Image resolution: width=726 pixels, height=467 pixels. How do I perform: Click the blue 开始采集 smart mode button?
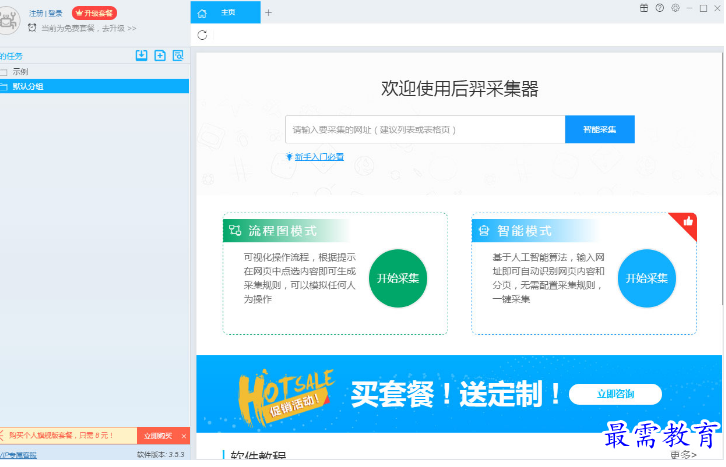[646, 278]
